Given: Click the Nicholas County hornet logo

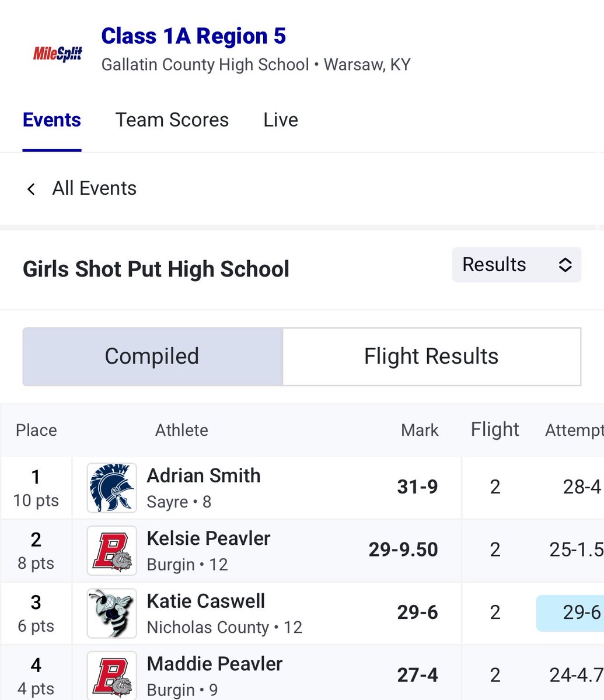Looking at the screenshot, I should [112, 613].
